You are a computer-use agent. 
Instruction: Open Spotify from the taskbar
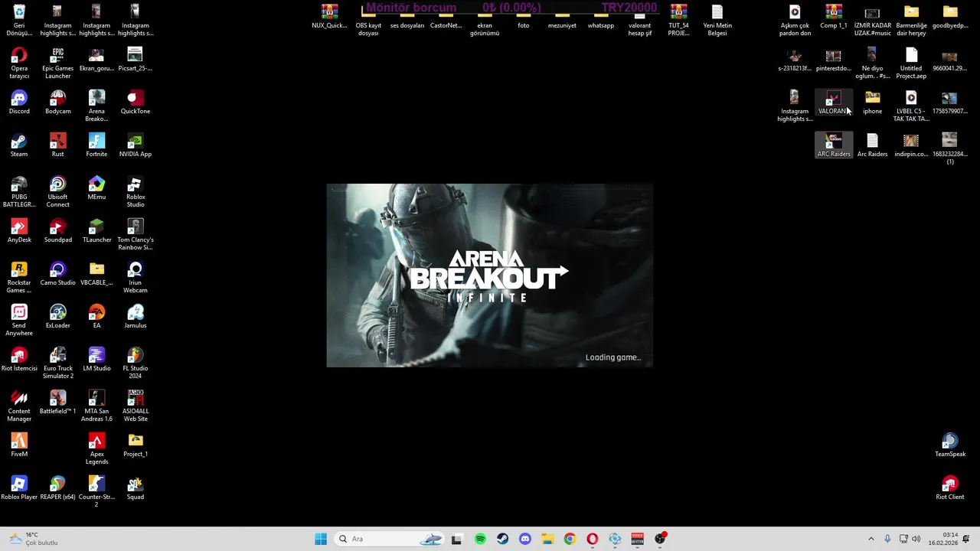click(480, 539)
